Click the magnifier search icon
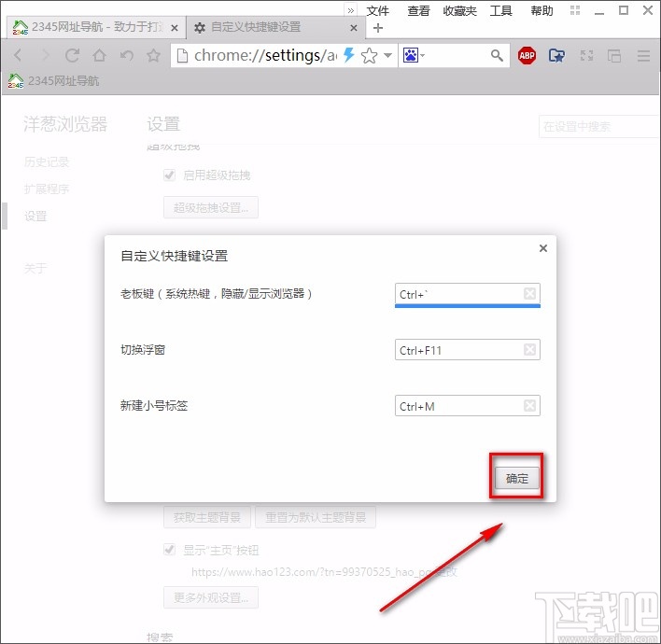 tap(497, 55)
